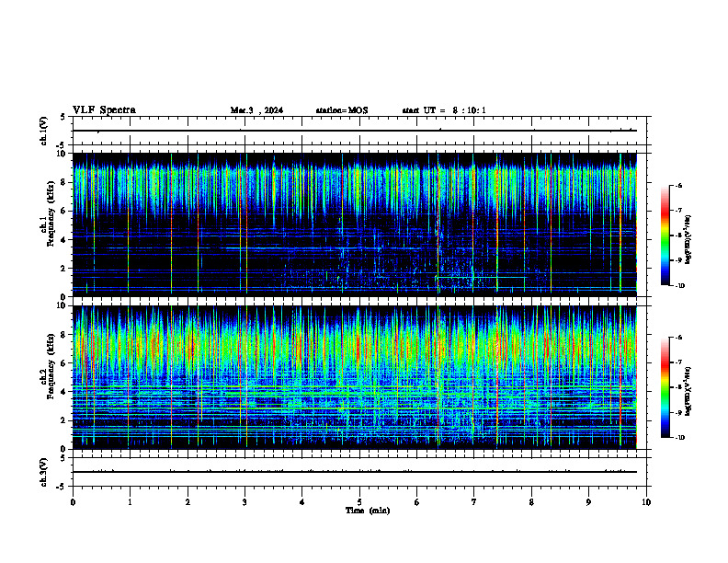Click the ch.1 spectrogram color scale bar
This screenshot has width=728, height=563.
[x=665, y=236]
